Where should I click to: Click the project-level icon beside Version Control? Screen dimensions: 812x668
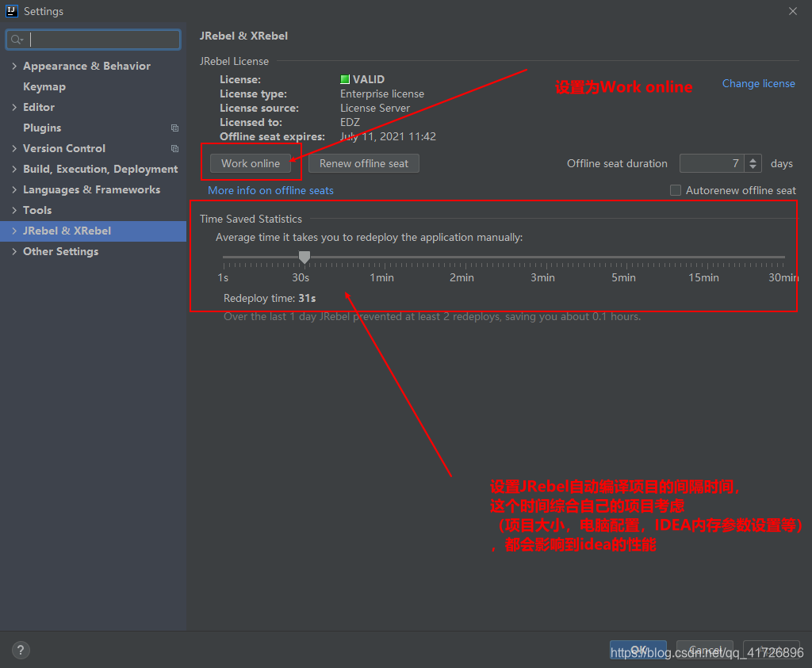(175, 148)
